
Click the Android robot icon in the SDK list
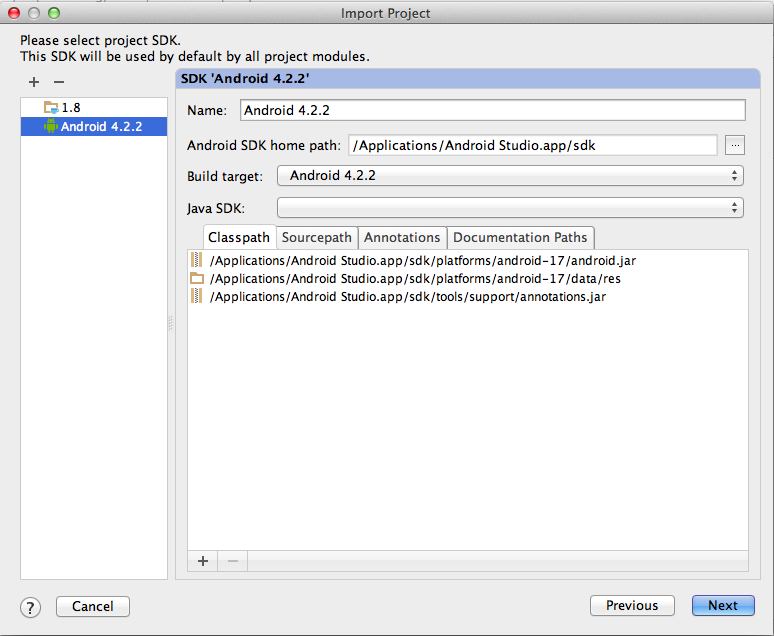[51, 126]
